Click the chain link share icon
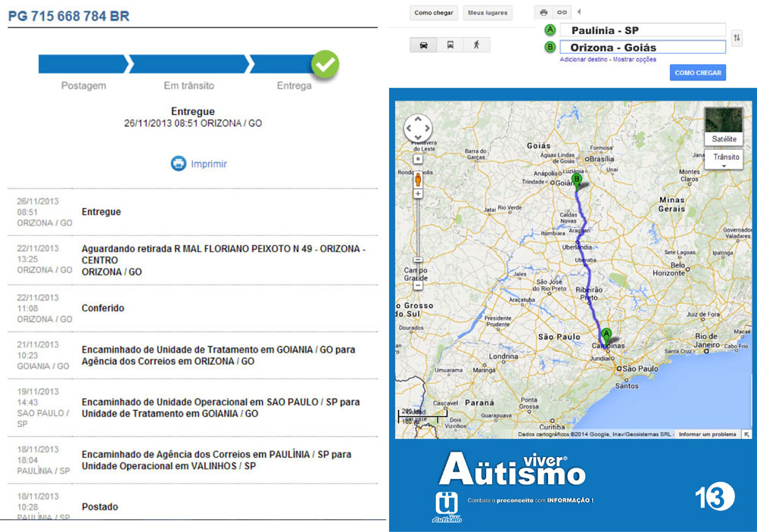The height and width of the screenshot is (532, 757). [x=562, y=13]
